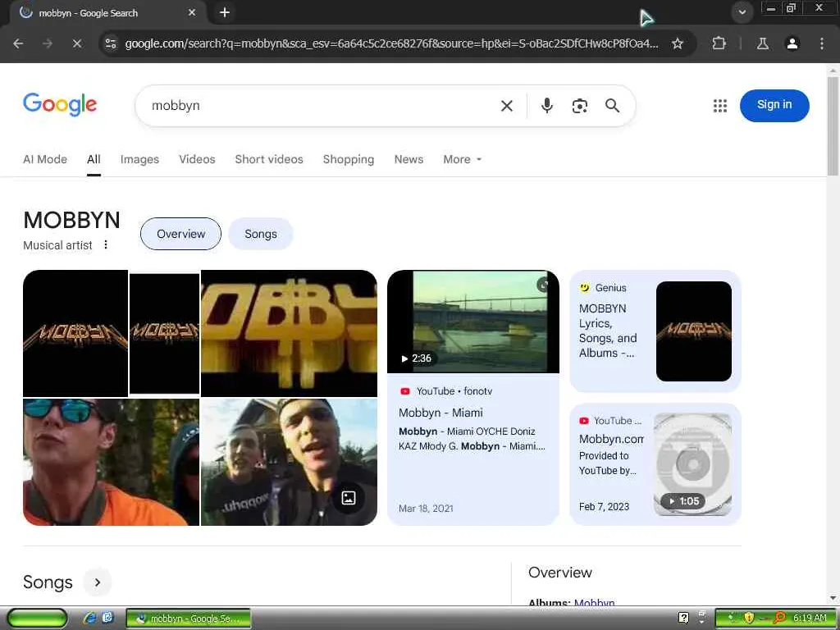Switch to News results tab

coord(409,159)
